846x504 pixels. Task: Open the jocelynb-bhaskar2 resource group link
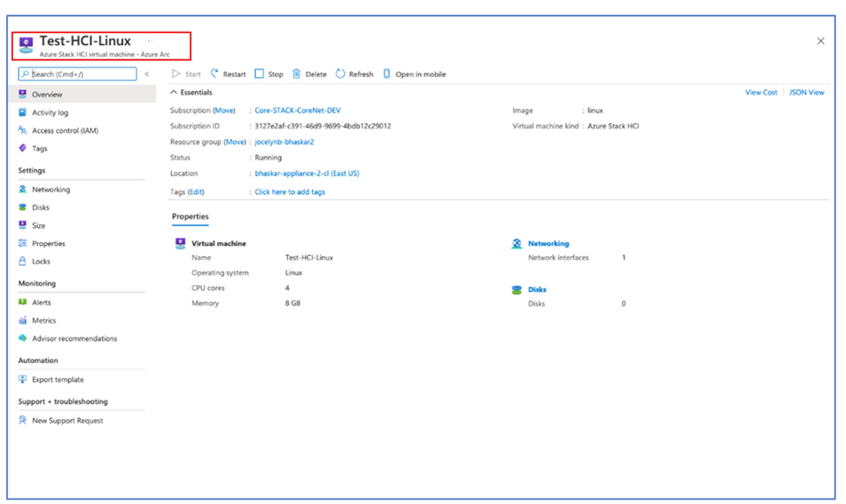tap(284, 142)
